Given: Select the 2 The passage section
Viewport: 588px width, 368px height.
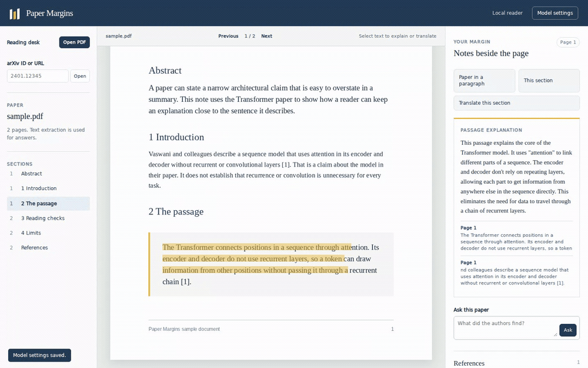Looking at the screenshot, I should 48,204.
